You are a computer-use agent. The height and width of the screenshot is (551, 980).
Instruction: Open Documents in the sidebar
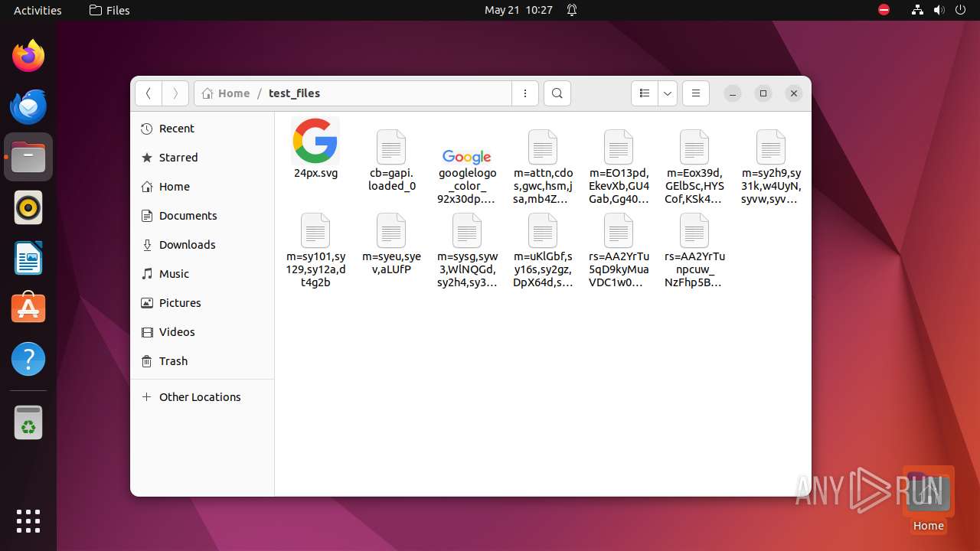pos(202,216)
